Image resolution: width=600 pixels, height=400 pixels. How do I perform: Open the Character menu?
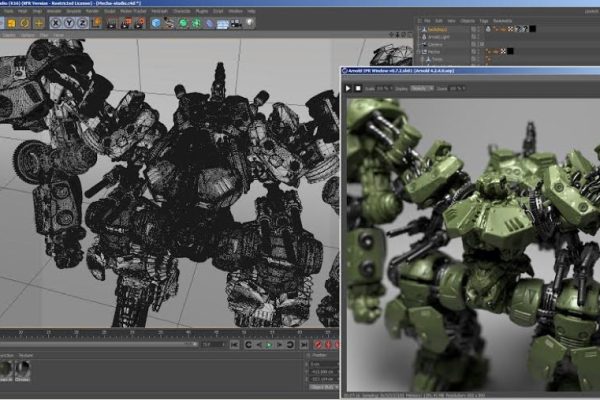182,11
